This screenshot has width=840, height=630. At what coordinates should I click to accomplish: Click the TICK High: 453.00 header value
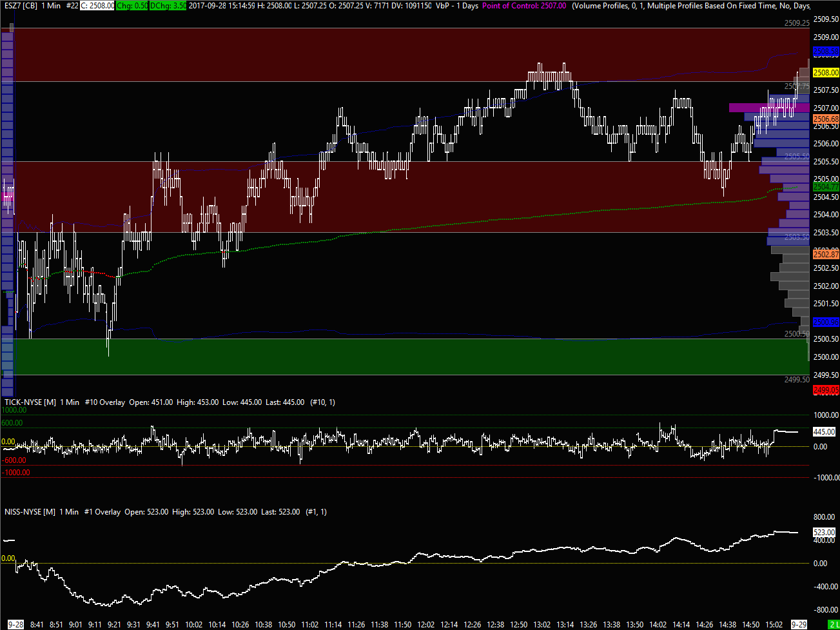pos(198,402)
